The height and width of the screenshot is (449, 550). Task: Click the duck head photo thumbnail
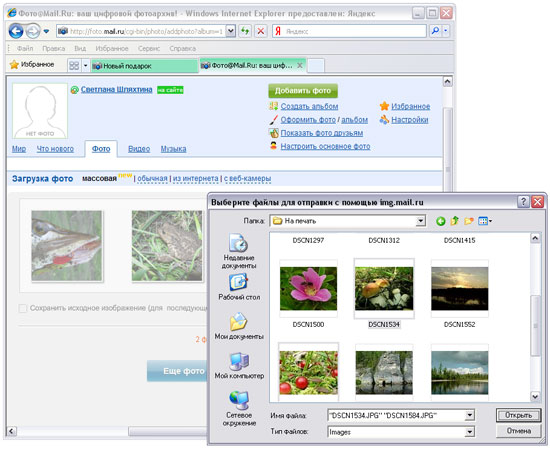[x=67, y=246]
